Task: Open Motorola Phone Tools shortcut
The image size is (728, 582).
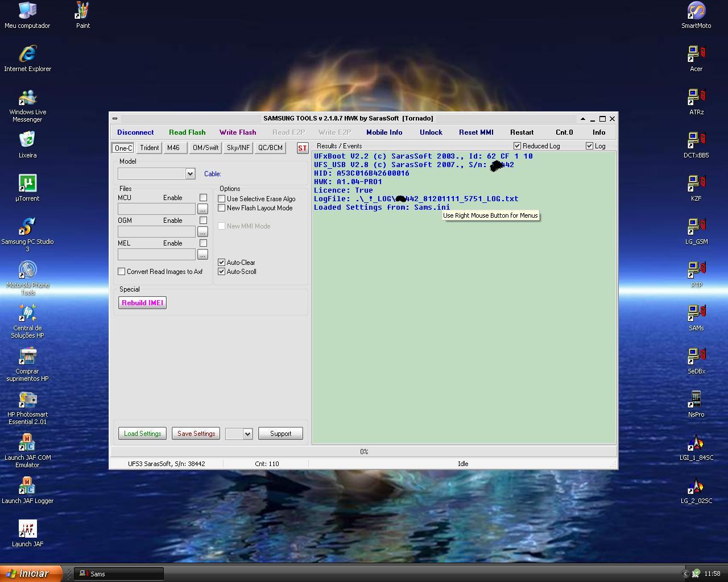Action: click(27, 278)
